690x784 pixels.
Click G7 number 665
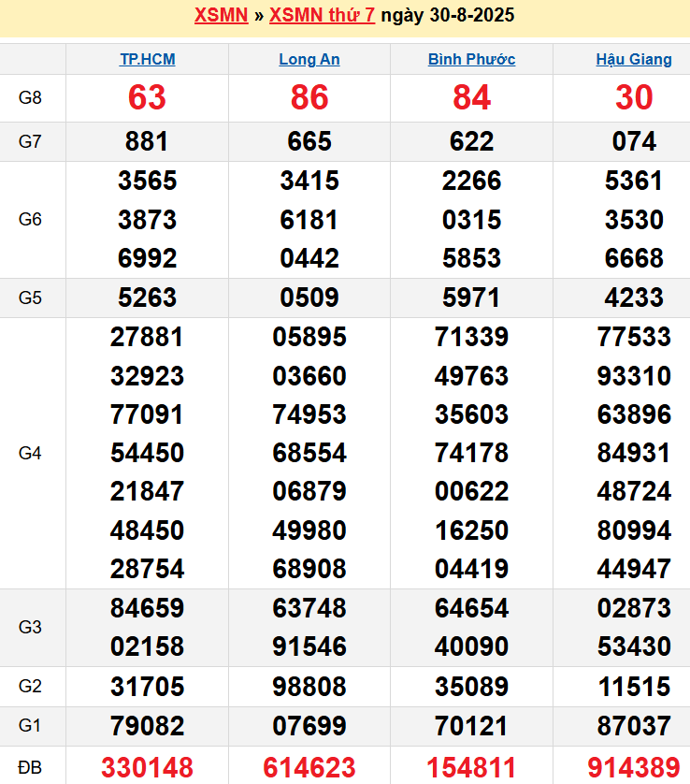(x=309, y=141)
